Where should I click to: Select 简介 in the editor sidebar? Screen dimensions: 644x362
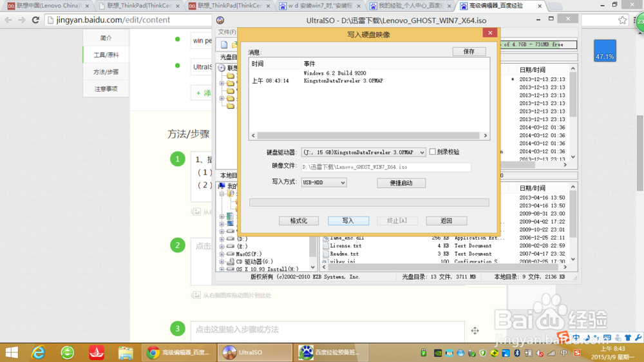(x=106, y=38)
